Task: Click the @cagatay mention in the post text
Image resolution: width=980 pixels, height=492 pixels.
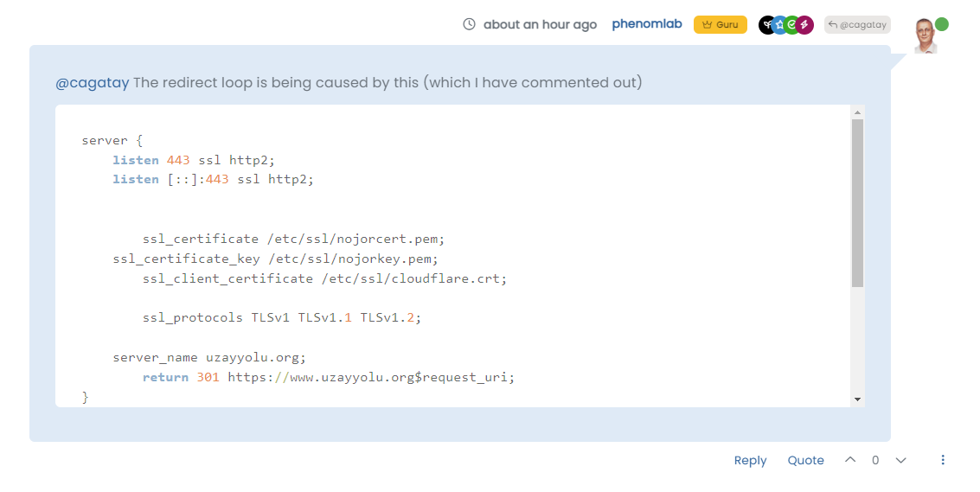Action: [93, 83]
